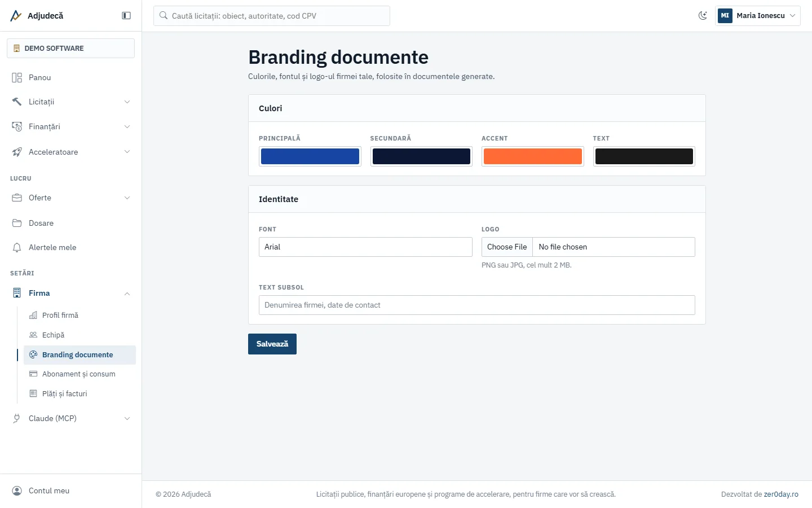Collapse the sidebar panel icon
Viewport: 812px width, 508px height.
[x=126, y=16]
